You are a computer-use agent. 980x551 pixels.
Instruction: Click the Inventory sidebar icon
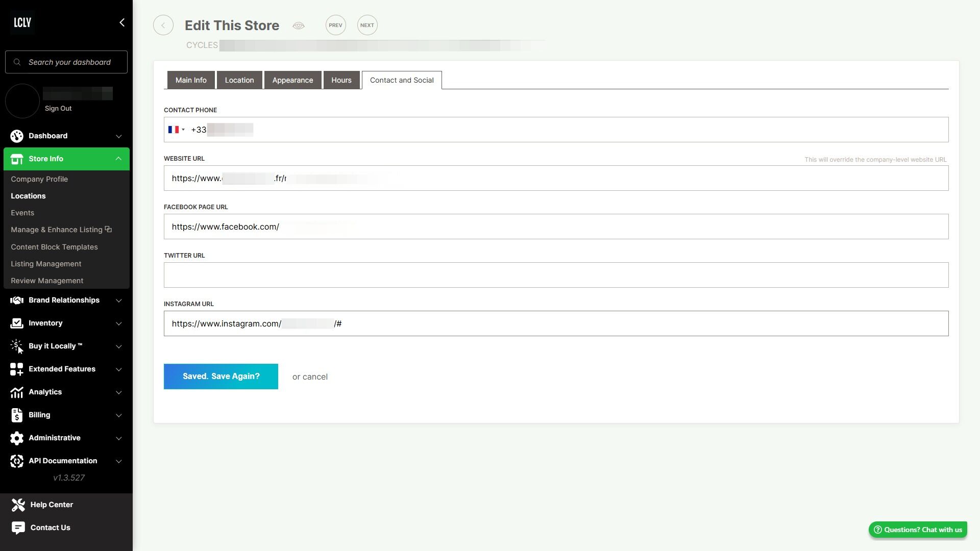[17, 323]
